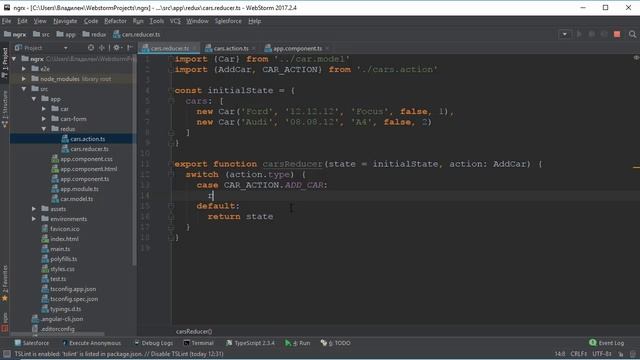Open Search Everywhere magnifier icon

point(632,34)
